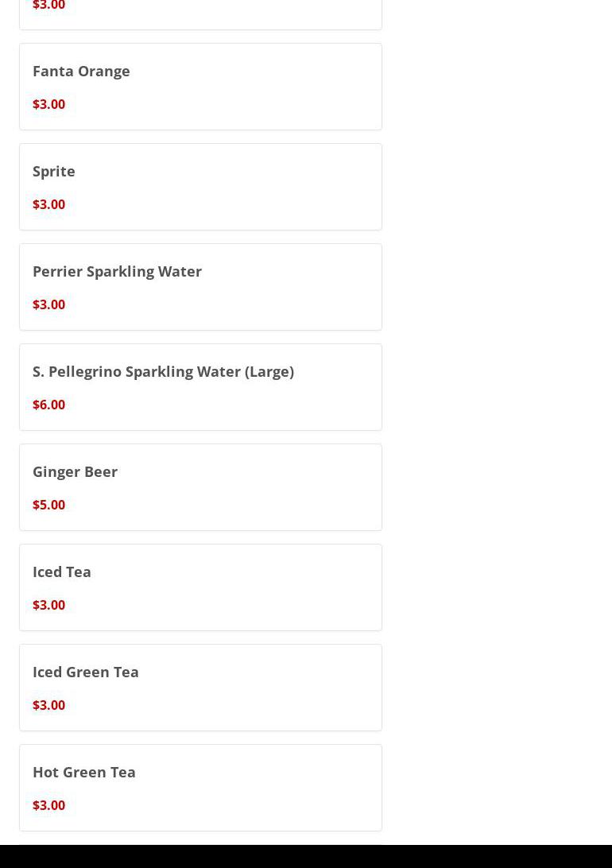The width and height of the screenshot is (612, 868).
Task: Click the $6.00 S. Pellegrino price
Action: 48,405
